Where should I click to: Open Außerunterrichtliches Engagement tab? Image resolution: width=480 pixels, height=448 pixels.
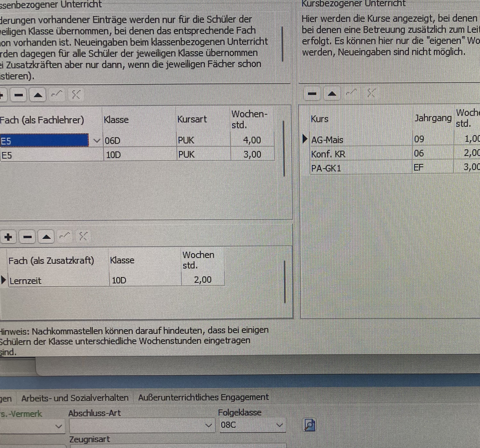pos(203,397)
